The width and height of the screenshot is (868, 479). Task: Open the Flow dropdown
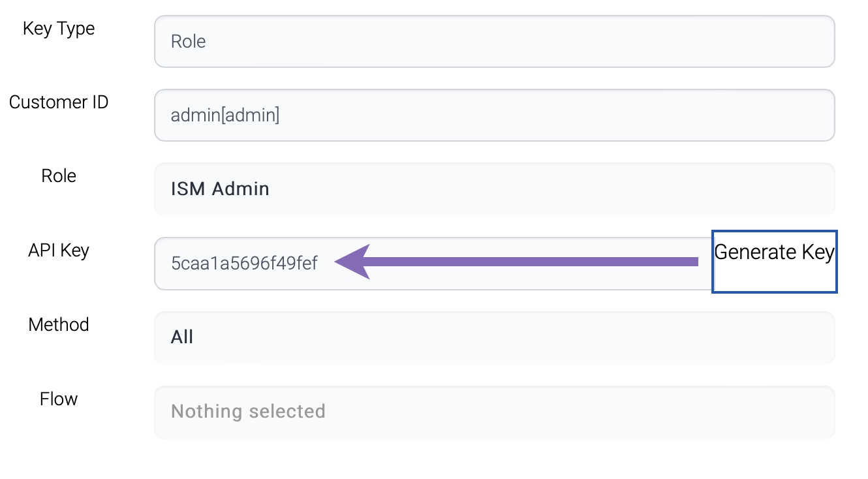click(494, 412)
